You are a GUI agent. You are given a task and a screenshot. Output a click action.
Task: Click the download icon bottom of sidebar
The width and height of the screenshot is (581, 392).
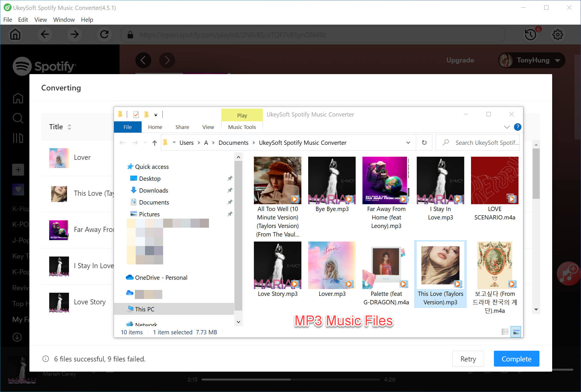coord(17,337)
